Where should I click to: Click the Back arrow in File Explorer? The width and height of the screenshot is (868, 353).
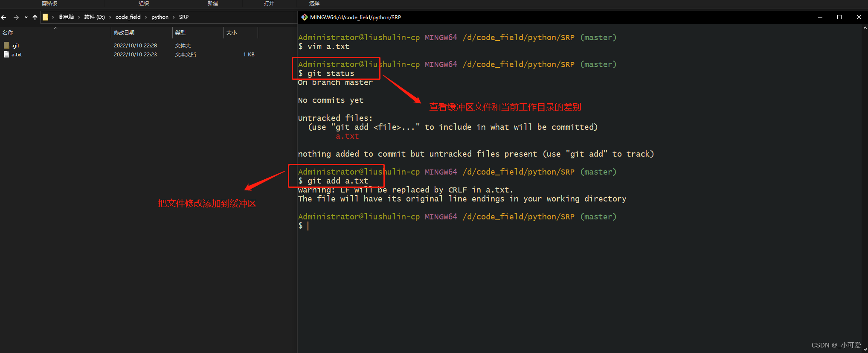4,18
